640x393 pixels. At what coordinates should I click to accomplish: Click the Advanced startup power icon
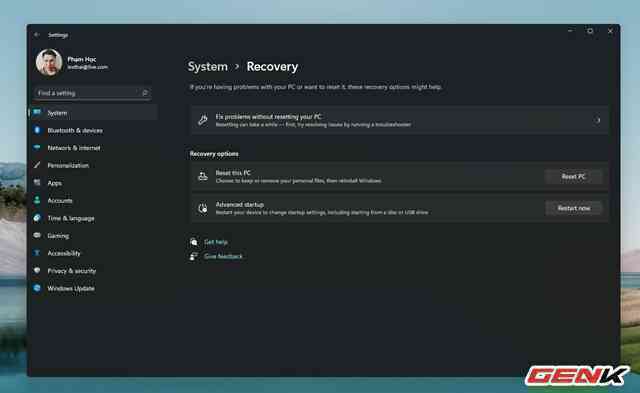(x=203, y=208)
